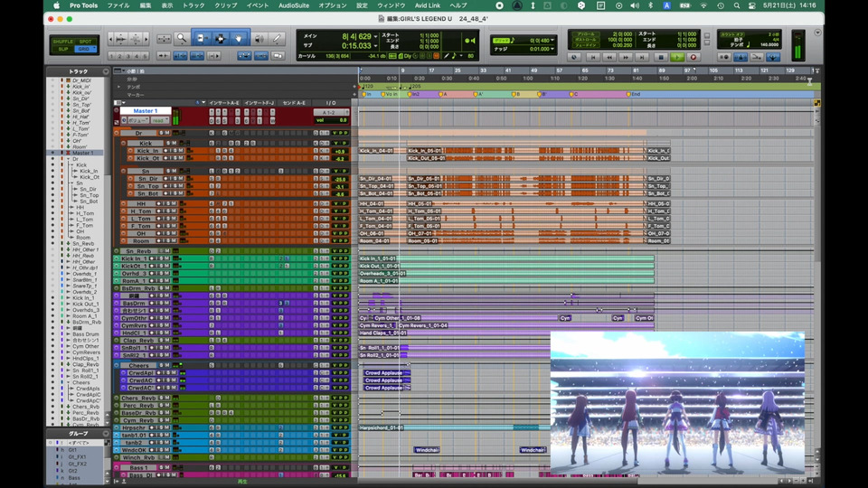The image size is (868, 488).
Task: Click the anime video preview window
Action: click(677, 404)
